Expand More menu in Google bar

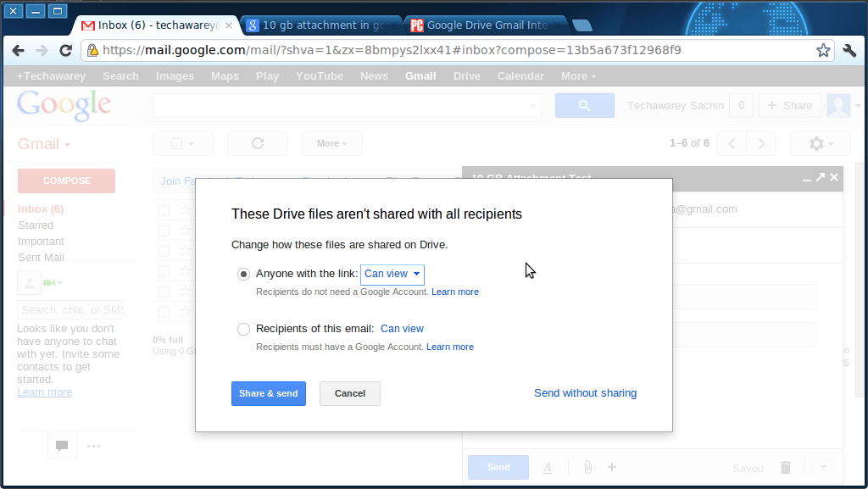[x=578, y=75]
